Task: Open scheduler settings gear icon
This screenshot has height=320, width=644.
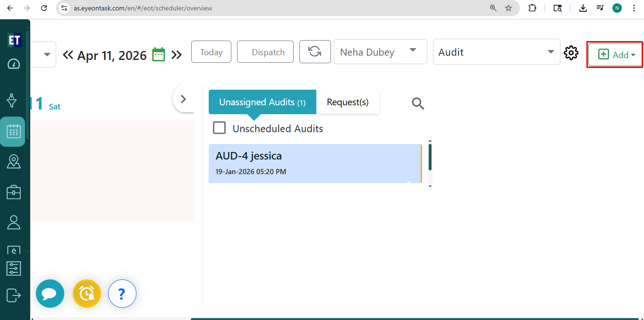Action: pyautogui.click(x=571, y=52)
